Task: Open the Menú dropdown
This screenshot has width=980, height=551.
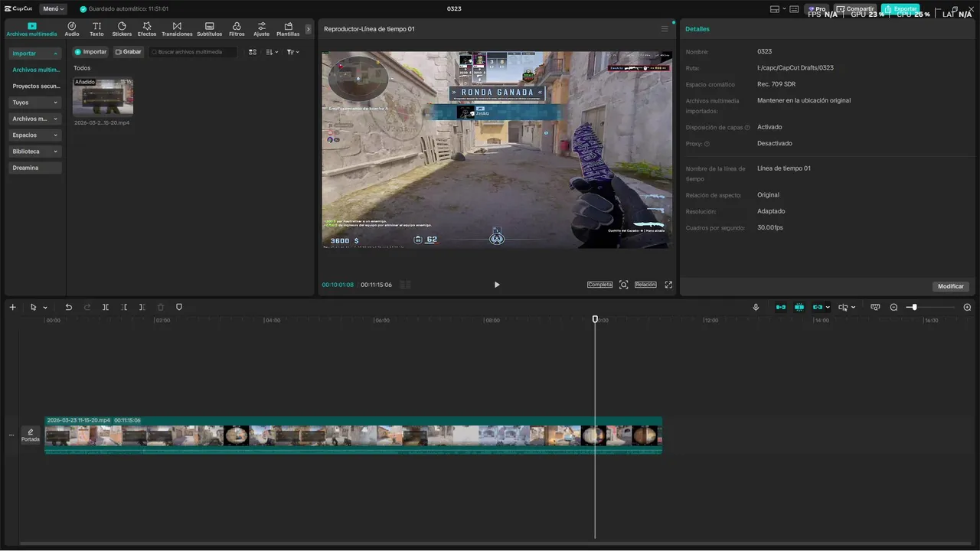Action: pyautogui.click(x=52, y=8)
